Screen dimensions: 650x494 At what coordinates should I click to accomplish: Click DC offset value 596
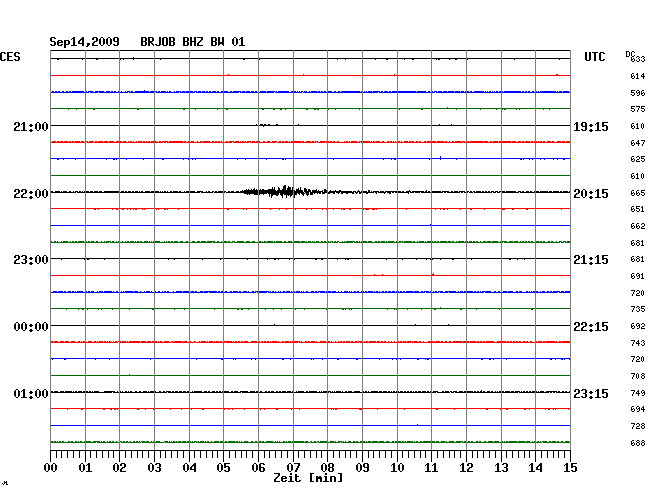click(x=638, y=93)
